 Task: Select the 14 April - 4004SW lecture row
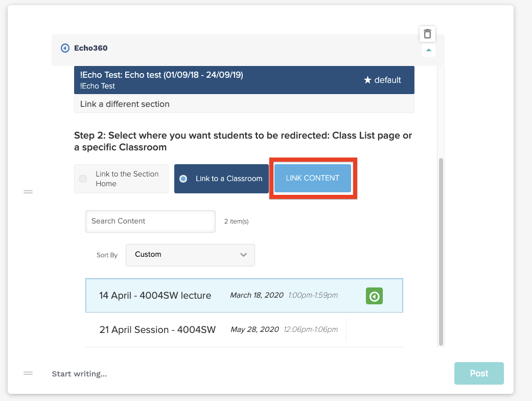click(x=244, y=296)
